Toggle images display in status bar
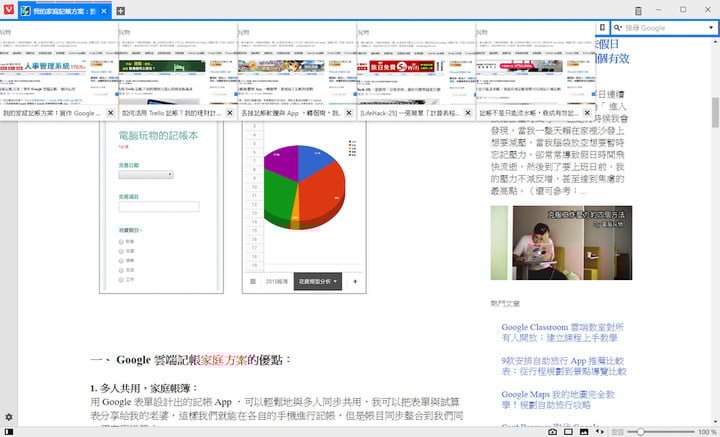The width and height of the screenshot is (720, 437). click(584, 431)
